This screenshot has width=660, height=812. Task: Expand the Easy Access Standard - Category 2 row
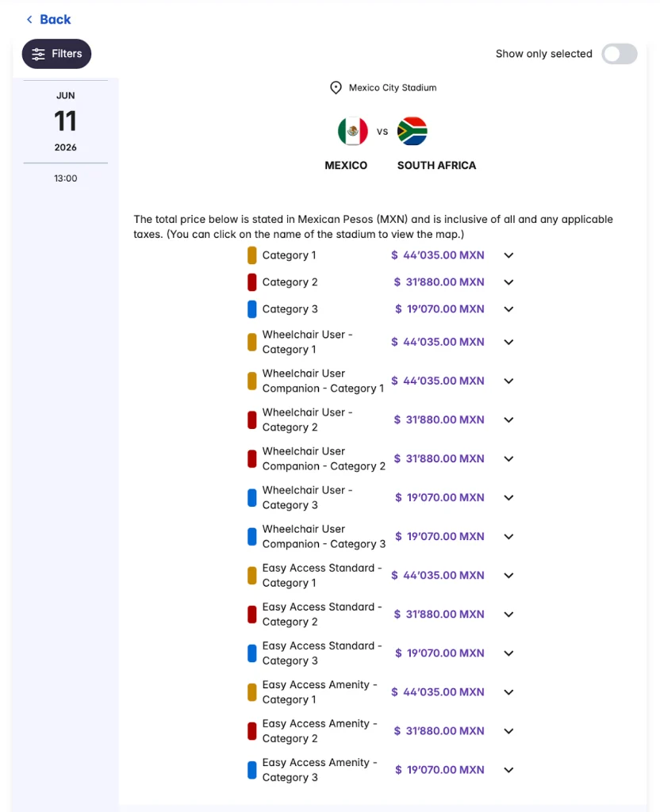pyautogui.click(x=508, y=614)
